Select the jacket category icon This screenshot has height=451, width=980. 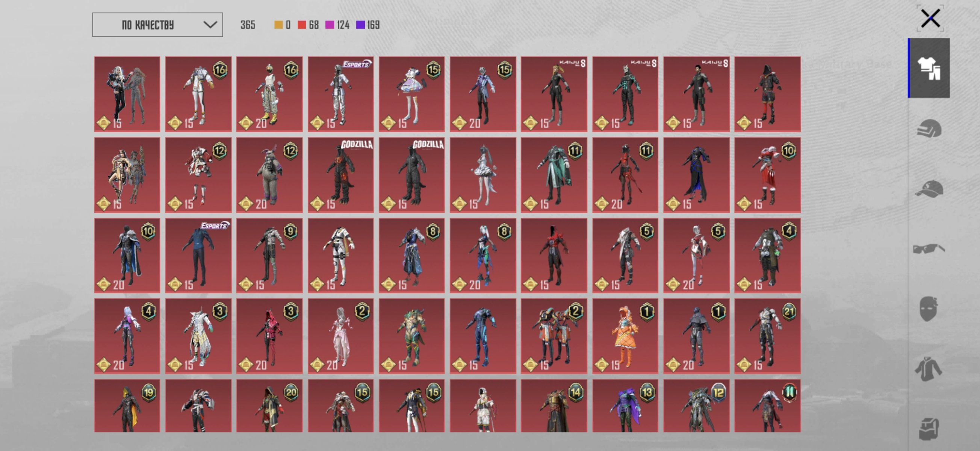[x=928, y=368]
